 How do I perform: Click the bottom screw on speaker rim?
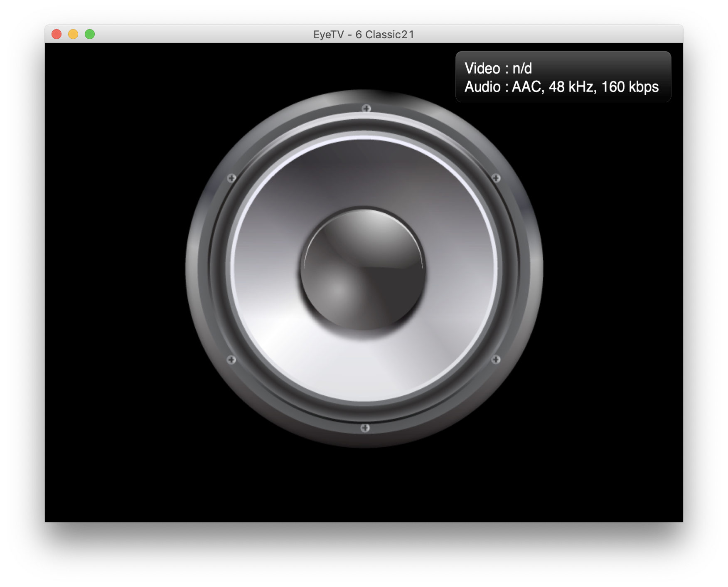click(x=365, y=428)
